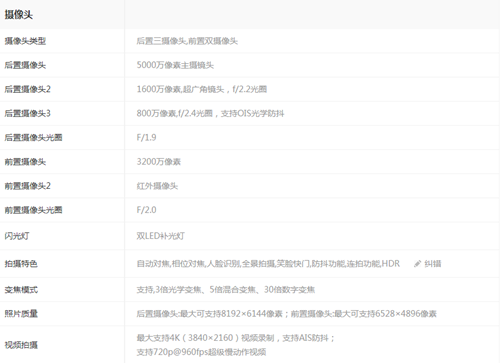Select the F/1.9 aperture value
The width and height of the screenshot is (500, 363).
tap(146, 137)
